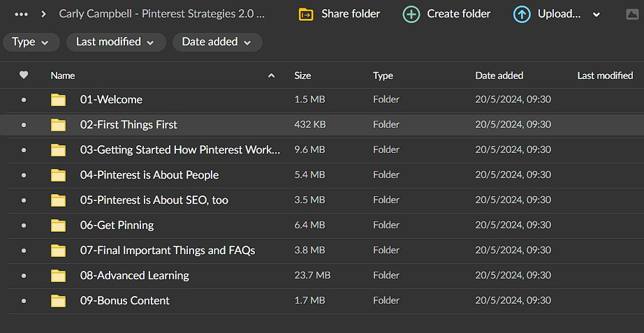Click the Create folder plus icon
This screenshot has height=333, width=644.
click(x=411, y=15)
